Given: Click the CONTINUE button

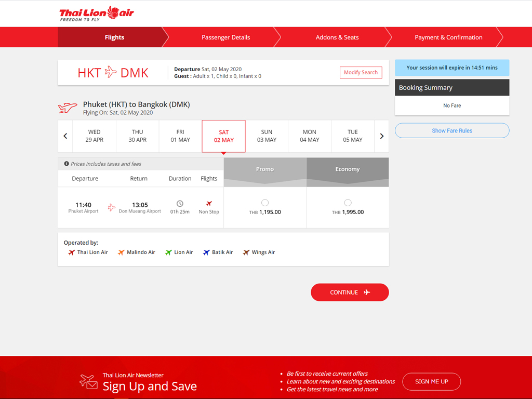Looking at the screenshot, I should tap(350, 292).
